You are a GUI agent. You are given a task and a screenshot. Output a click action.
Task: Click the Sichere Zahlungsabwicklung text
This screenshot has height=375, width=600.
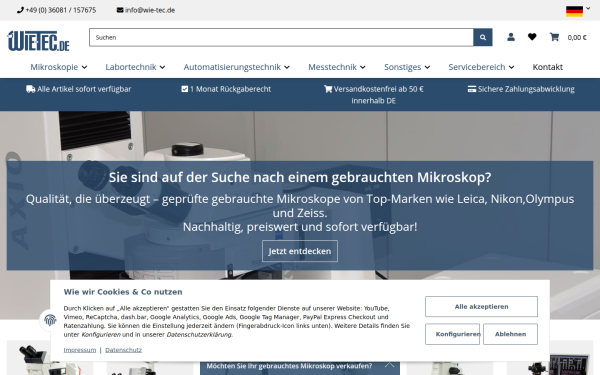(526, 89)
